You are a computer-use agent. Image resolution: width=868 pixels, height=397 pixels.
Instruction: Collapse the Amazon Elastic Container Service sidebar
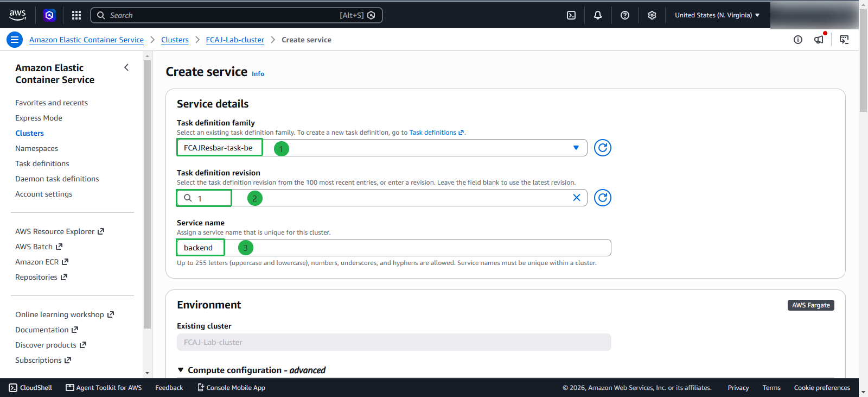(x=126, y=67)
